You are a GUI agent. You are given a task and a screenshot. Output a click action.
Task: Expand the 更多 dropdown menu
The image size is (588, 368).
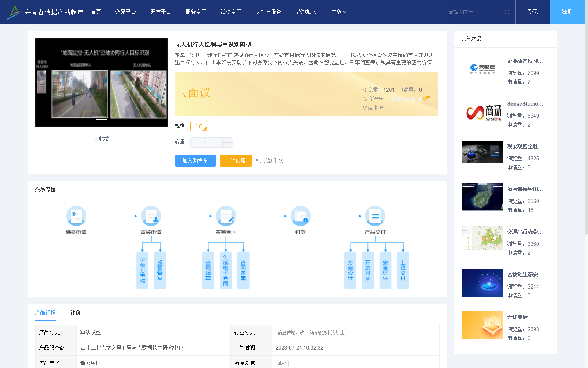pyautogui.click(x=338, y=12)
